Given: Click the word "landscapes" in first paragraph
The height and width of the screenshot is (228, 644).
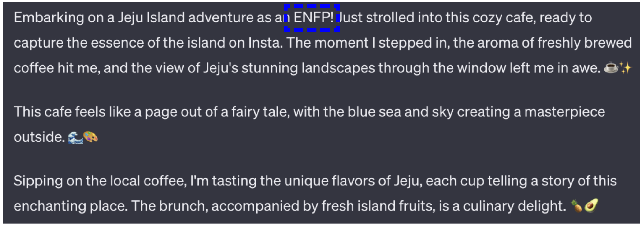Looking at the screenshot, I should (338, 68).
